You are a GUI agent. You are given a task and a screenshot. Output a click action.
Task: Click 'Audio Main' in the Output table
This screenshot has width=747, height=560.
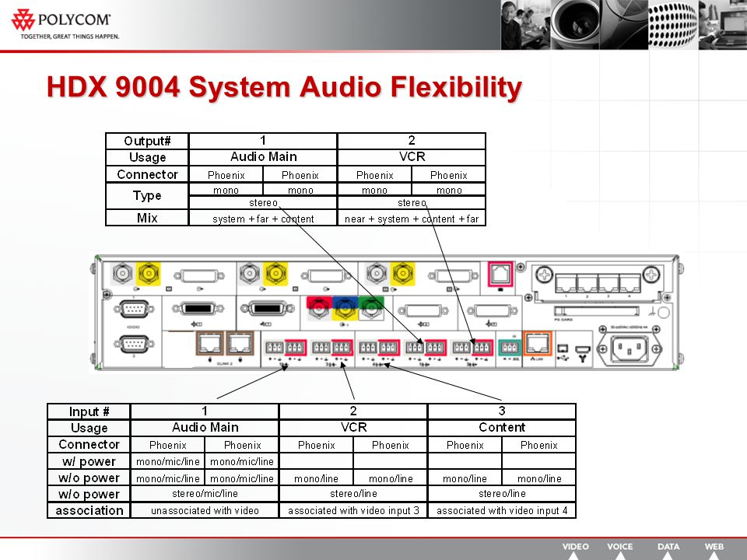(x=264, y=156)
